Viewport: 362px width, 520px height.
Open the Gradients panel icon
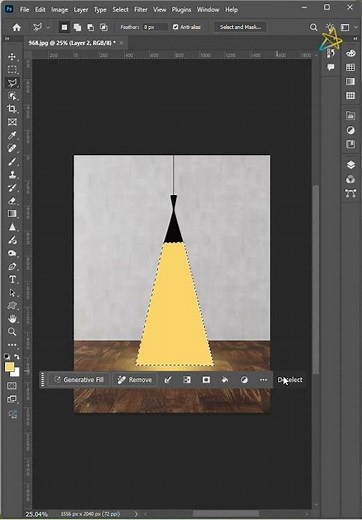(x=350, y=82)
